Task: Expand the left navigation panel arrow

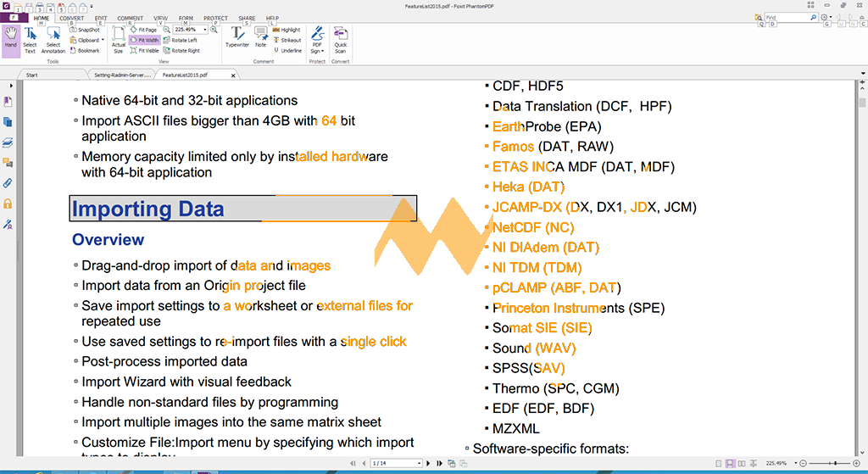Action: tap(10, 86)
